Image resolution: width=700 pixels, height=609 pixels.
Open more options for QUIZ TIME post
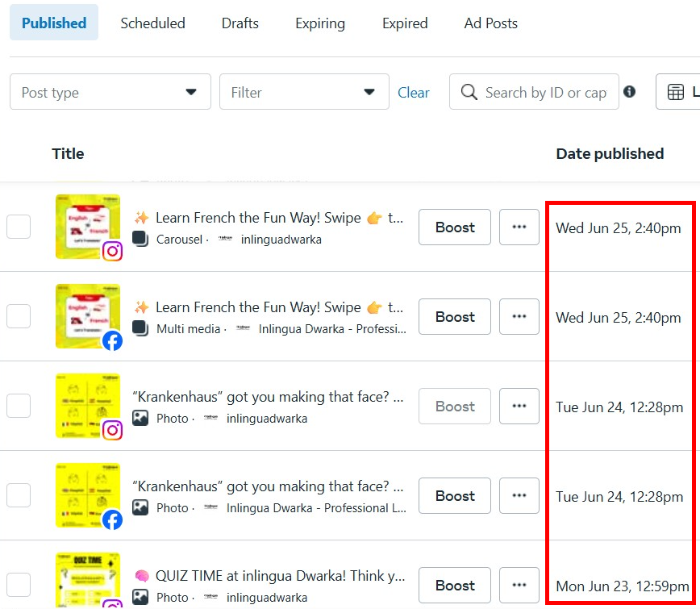point(519,585)
